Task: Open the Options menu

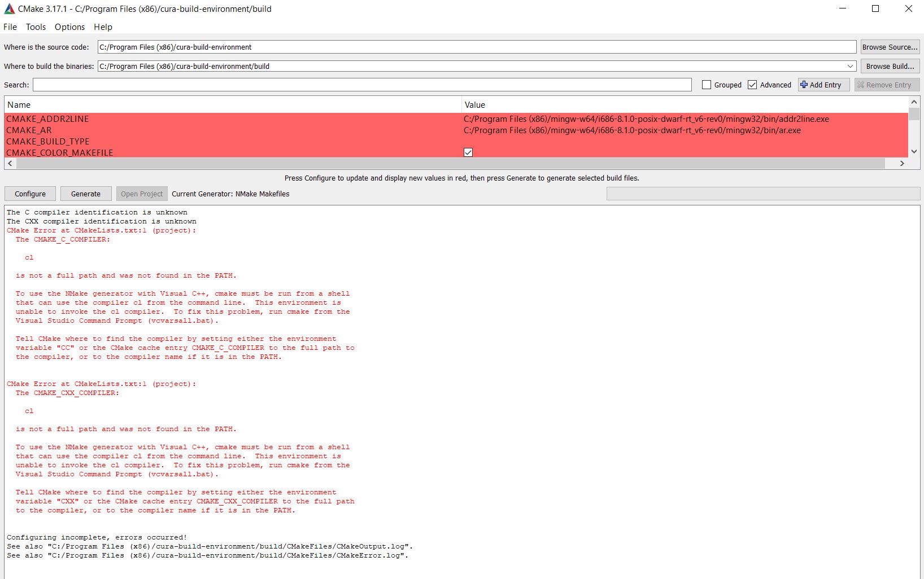Action: coord(69,27)
